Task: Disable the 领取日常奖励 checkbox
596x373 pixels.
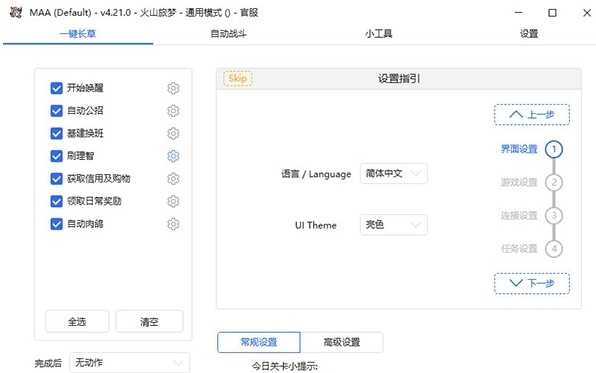Action: tap(57, 201)
